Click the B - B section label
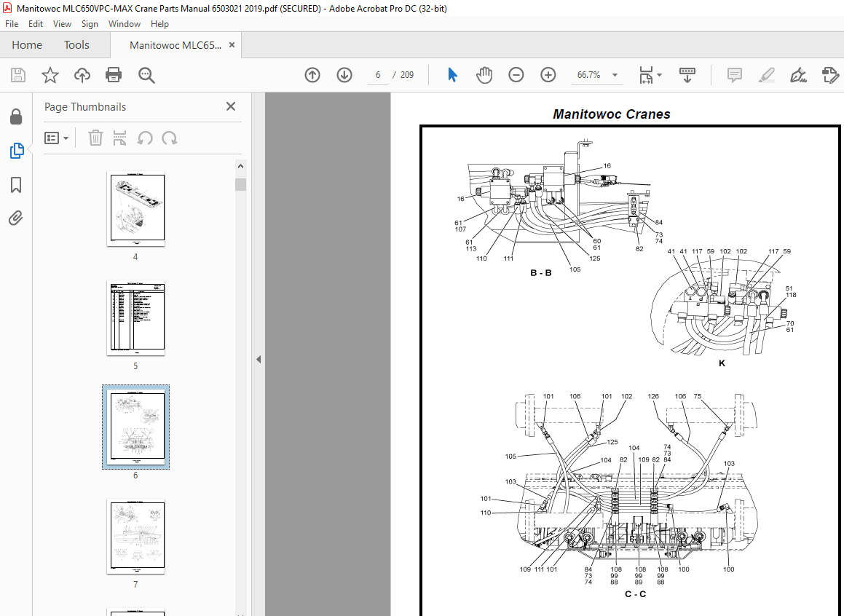Viewport: 844px width, 616px height. (x=541, y=273)
